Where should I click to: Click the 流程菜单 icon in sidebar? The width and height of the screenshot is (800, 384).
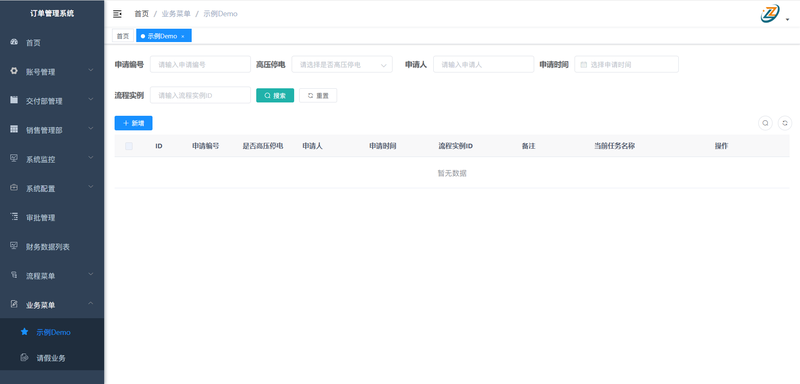14,275
